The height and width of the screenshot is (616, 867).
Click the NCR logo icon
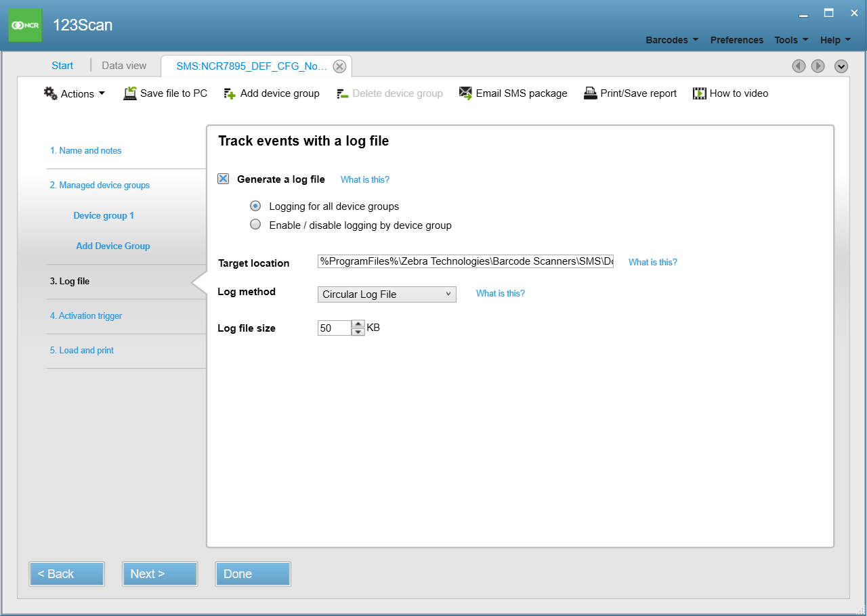point(25,25)
